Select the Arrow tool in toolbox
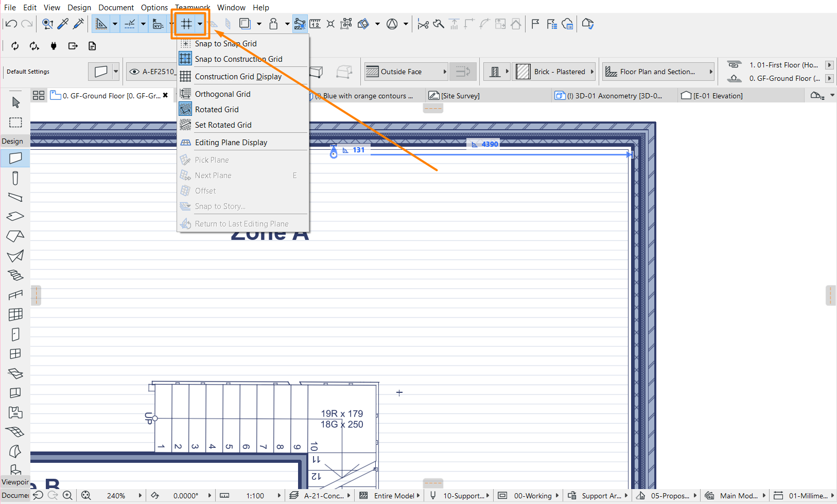 tap(15, 102)
